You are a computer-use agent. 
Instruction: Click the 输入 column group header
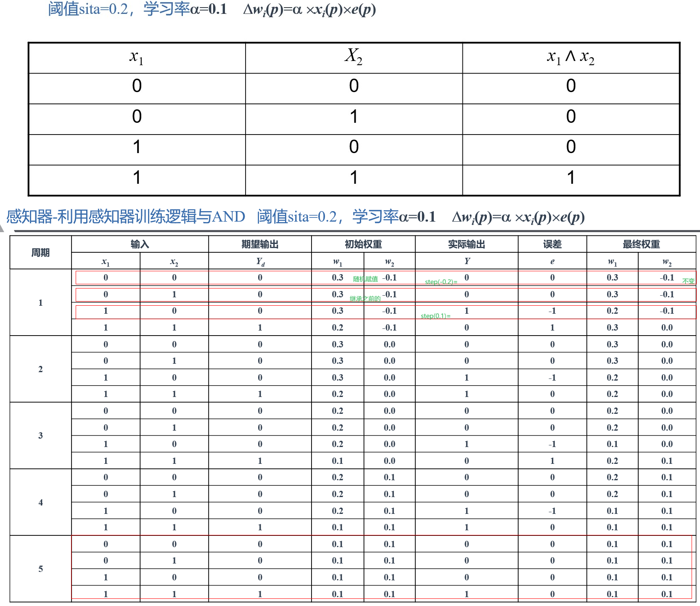[140, 244]
